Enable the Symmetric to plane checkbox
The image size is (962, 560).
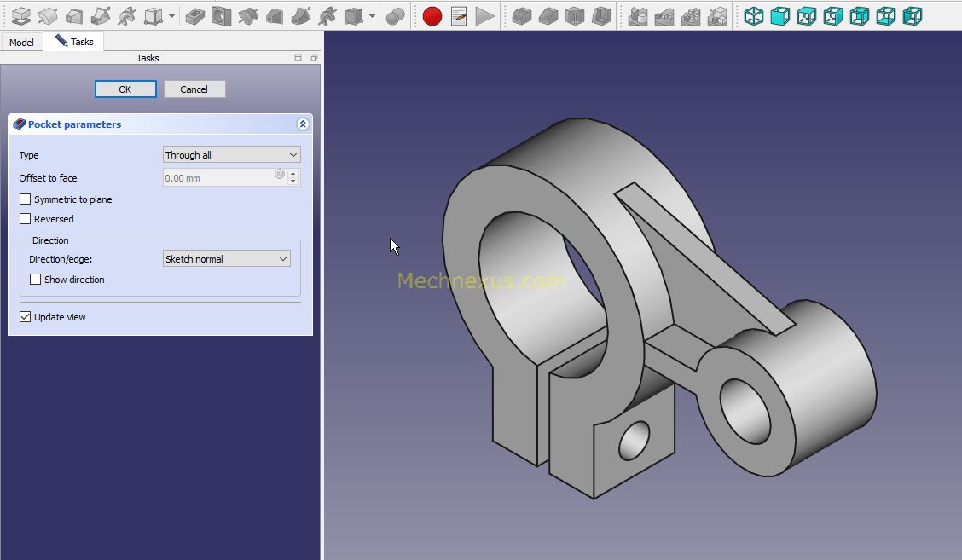pyautogui.click(x=26, y=199)
